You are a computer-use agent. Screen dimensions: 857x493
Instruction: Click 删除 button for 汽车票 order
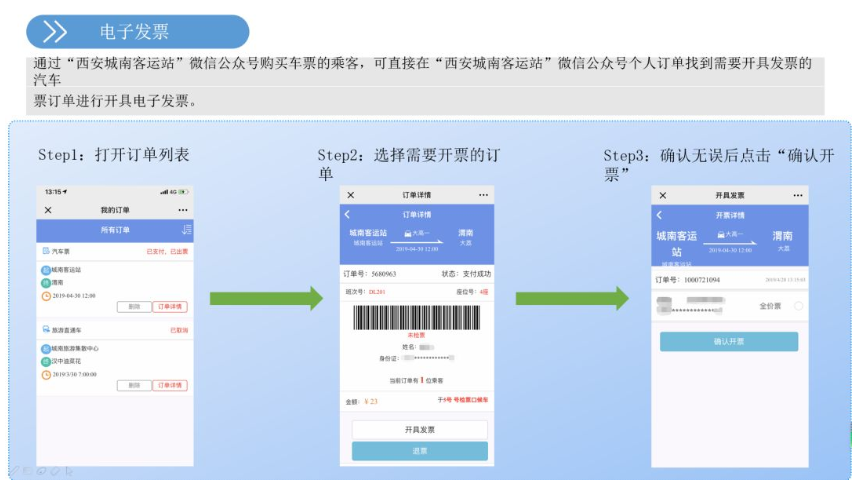pyautogui.click(x=133, y=307)
